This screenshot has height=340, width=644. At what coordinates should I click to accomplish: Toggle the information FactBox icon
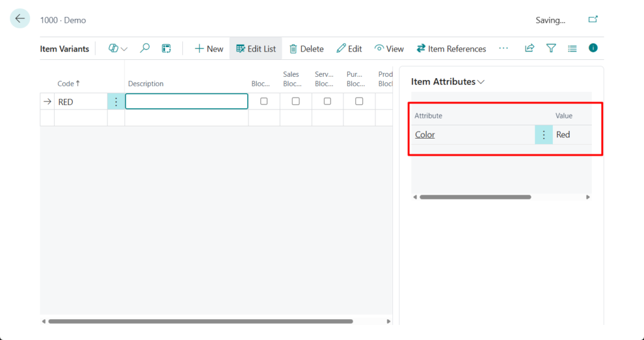[x=592, y=48]
